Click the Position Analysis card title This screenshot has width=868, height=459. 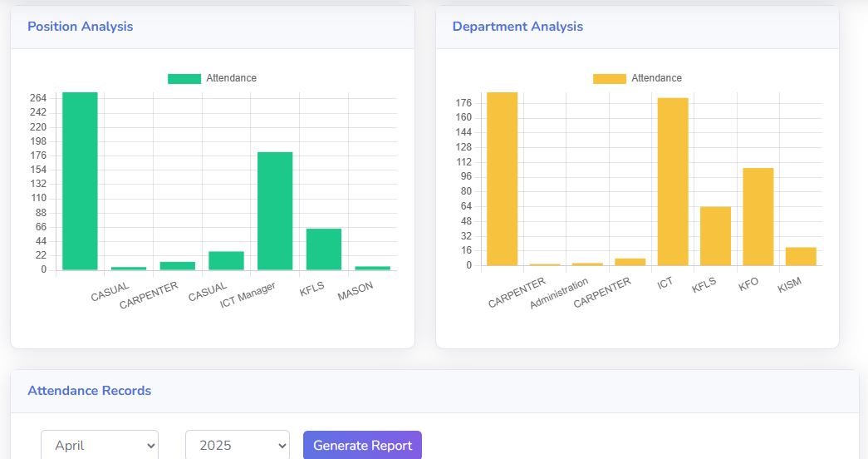click(x=80, y=27)
